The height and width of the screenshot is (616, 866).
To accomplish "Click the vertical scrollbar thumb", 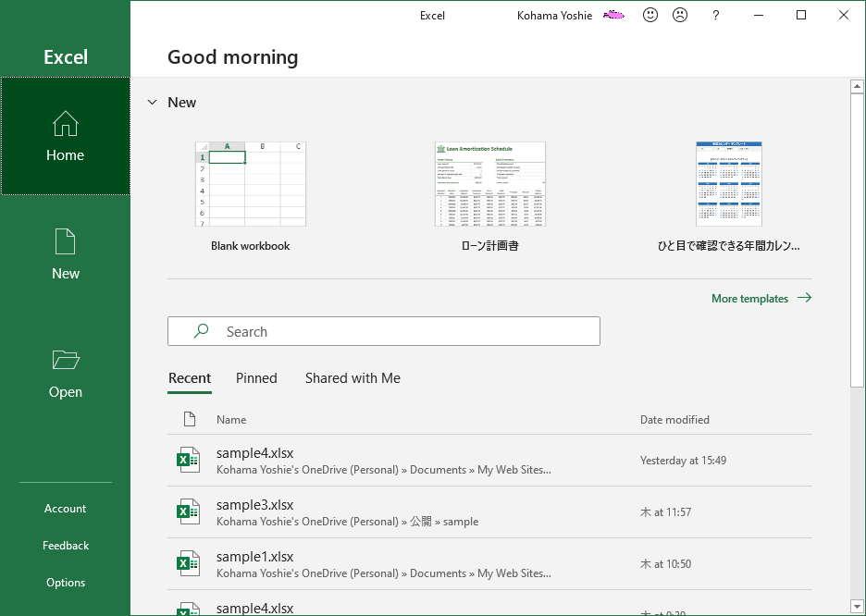I will coord(857,240).
